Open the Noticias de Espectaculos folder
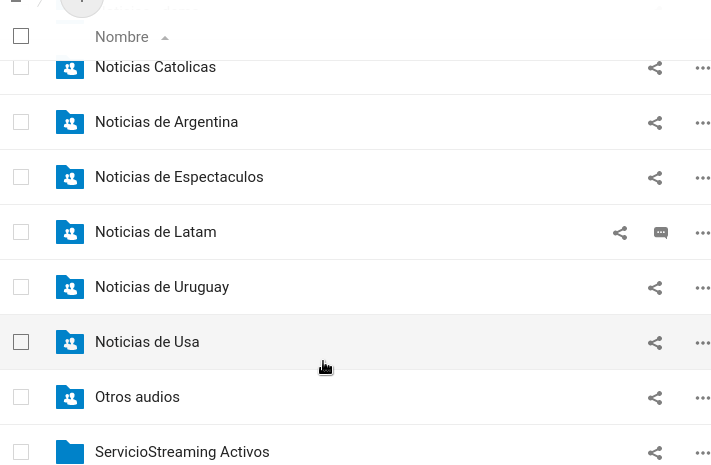711x465 pixels. click(x=179, y=177)
